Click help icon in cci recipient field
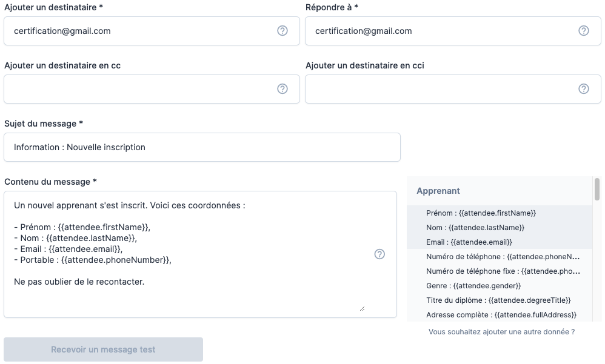 point(584,89)
